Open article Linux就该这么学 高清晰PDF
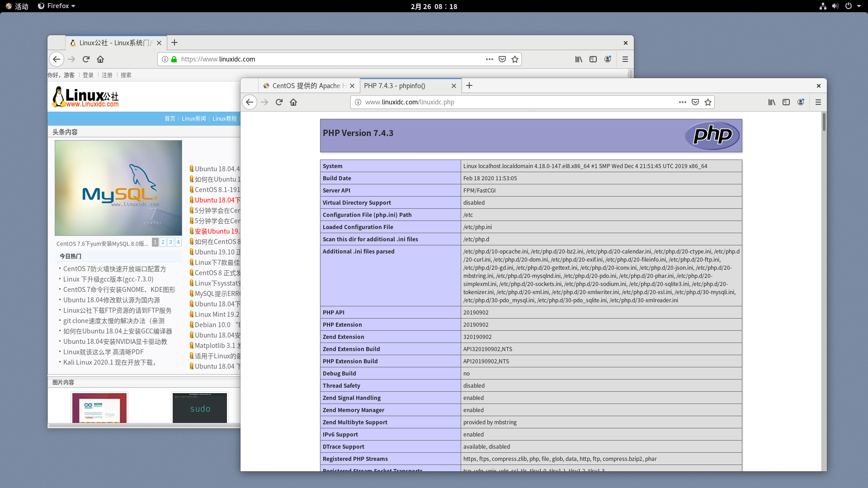The width and height of the screenshot is (868, 488). tap(103, 352)
